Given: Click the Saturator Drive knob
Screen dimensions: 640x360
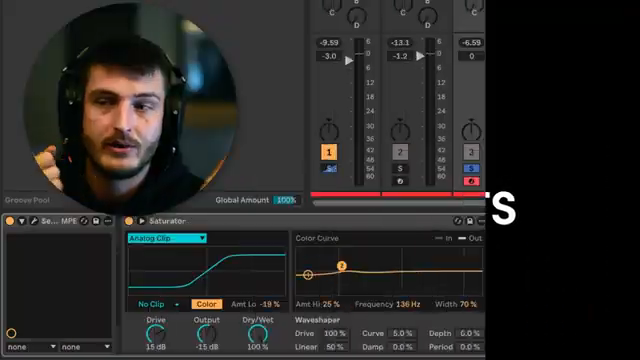Looking at the screenshot, I should (156, 334).
